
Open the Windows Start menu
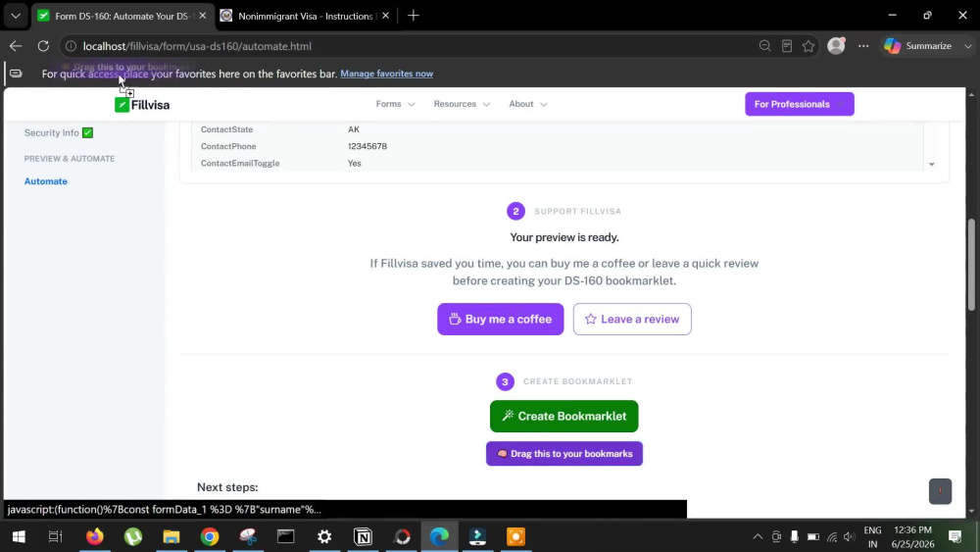coord(18,536)
